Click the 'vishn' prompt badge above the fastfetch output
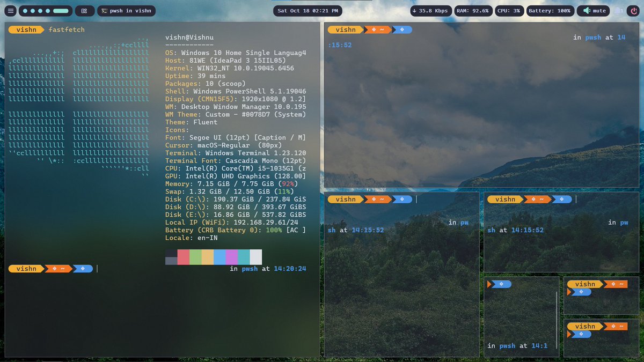The width and height of the screenshot is (644, 362). coord(26,29)
